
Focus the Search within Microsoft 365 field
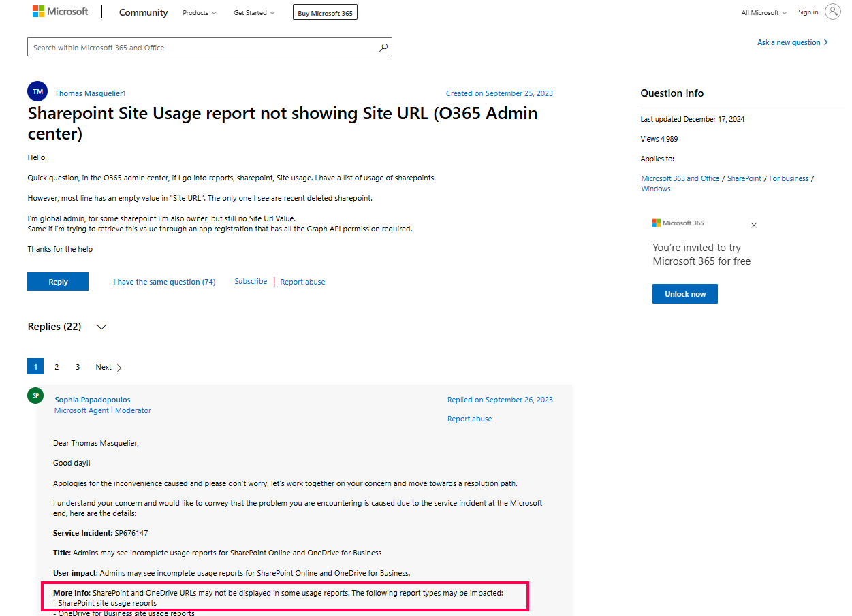(204, 48)
